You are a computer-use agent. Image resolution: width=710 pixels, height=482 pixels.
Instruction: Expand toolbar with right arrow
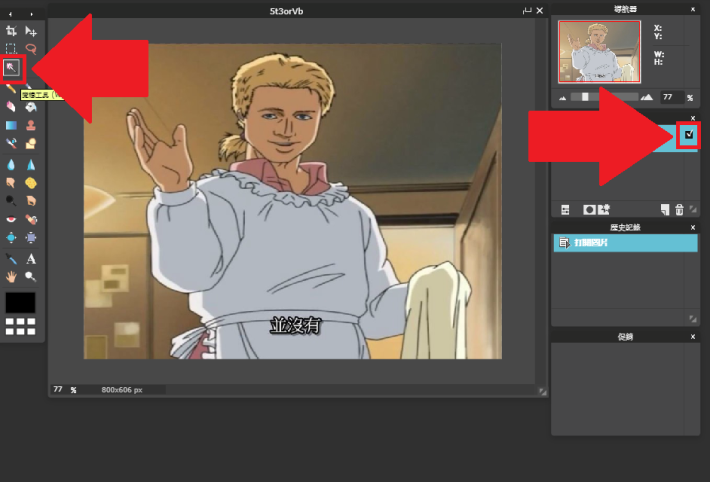31,14
